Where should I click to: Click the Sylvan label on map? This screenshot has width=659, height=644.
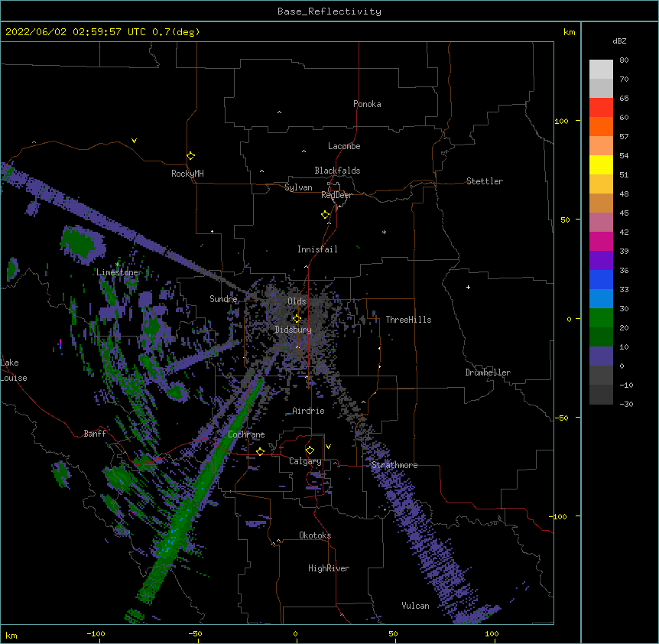[298, 187]
